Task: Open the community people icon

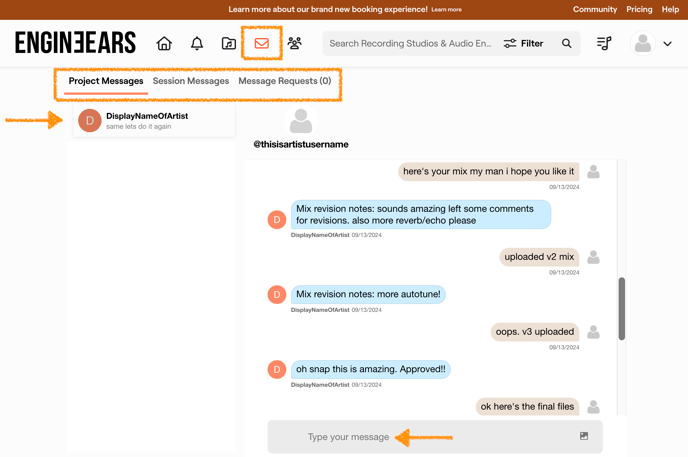Action: [x=295, y=44]
